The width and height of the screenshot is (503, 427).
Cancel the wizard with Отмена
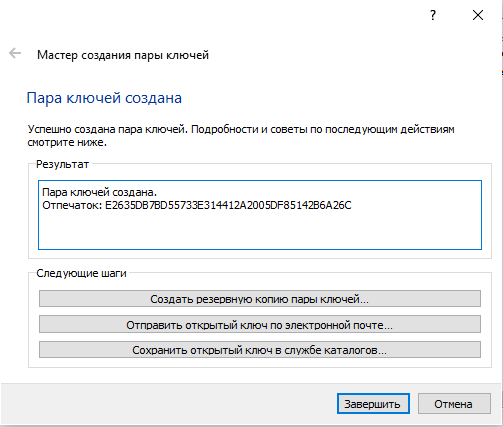click(x=454, y=404)
